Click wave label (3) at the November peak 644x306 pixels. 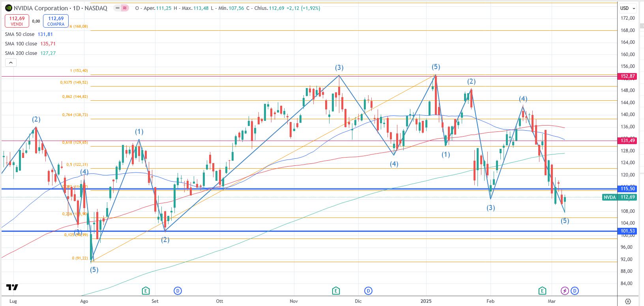(339, 68)
